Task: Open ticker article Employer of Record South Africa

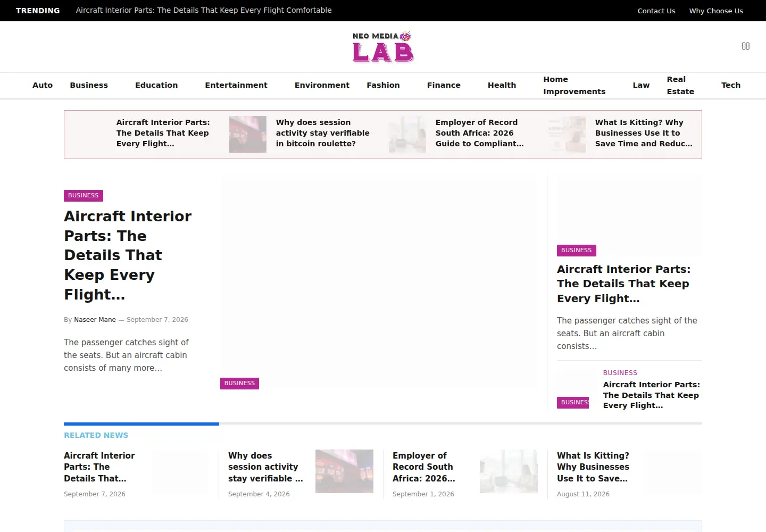Action: click(479, 133)
